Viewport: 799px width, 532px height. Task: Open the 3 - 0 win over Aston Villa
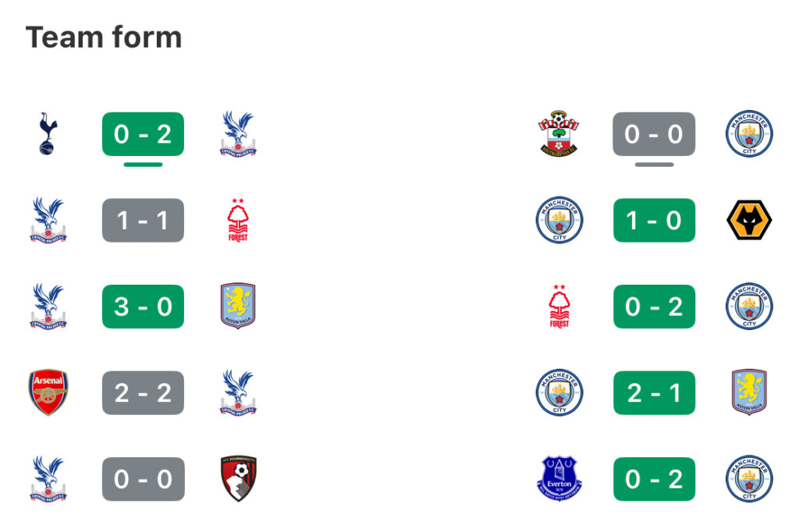144,307
